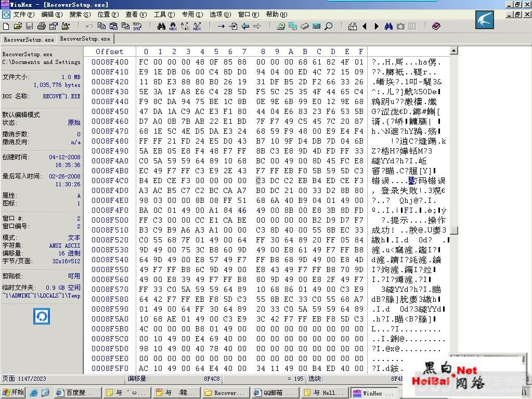The height and width of the screenshot is (399, 532).
Task: Open the 搜索(S) menu
Action: [80, 15]
